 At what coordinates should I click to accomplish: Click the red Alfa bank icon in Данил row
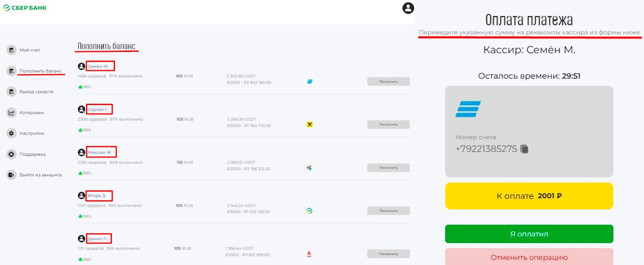(309, 254)
